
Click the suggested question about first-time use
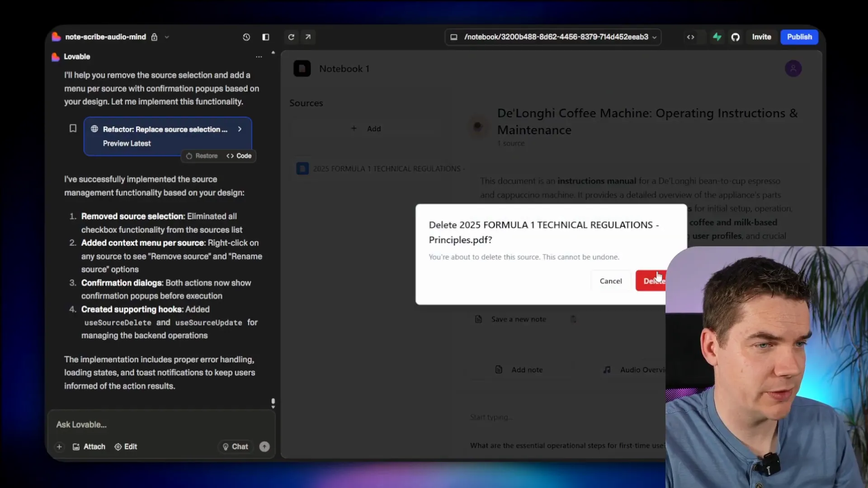click(567, 446)
